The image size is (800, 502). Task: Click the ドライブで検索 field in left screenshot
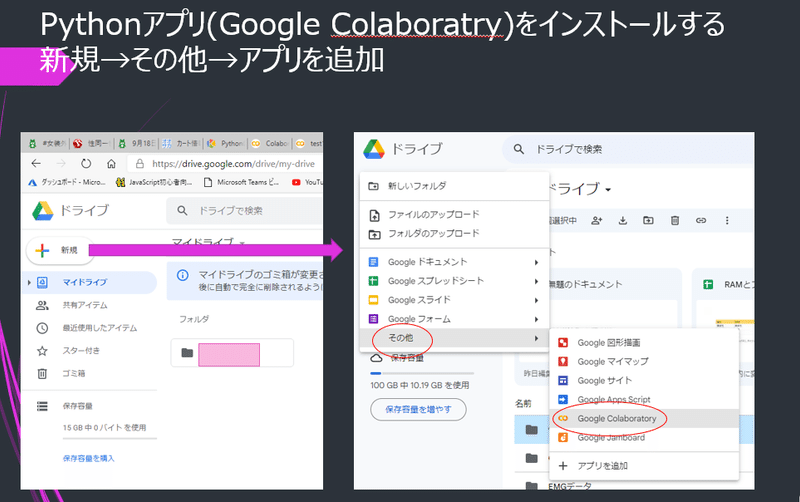(x=245, y=210)
